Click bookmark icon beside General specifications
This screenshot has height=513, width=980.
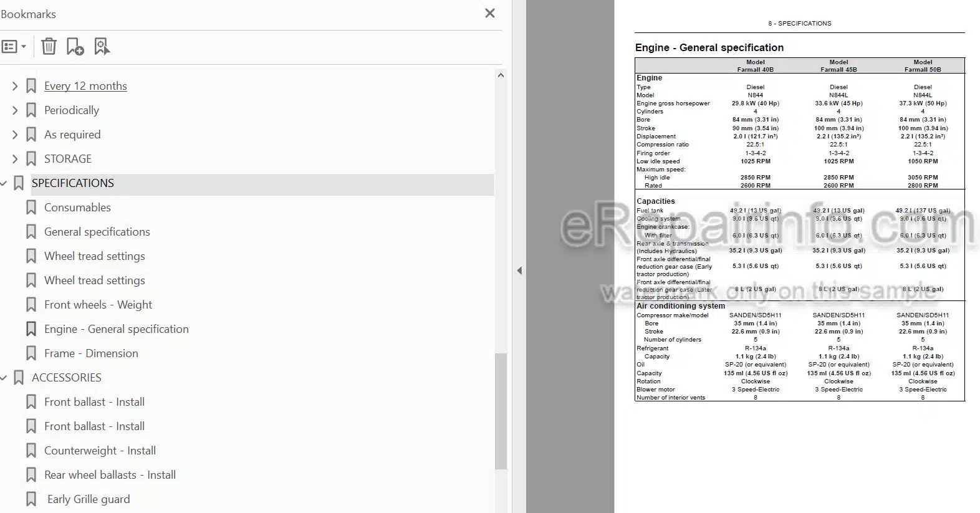click(31, 232)
